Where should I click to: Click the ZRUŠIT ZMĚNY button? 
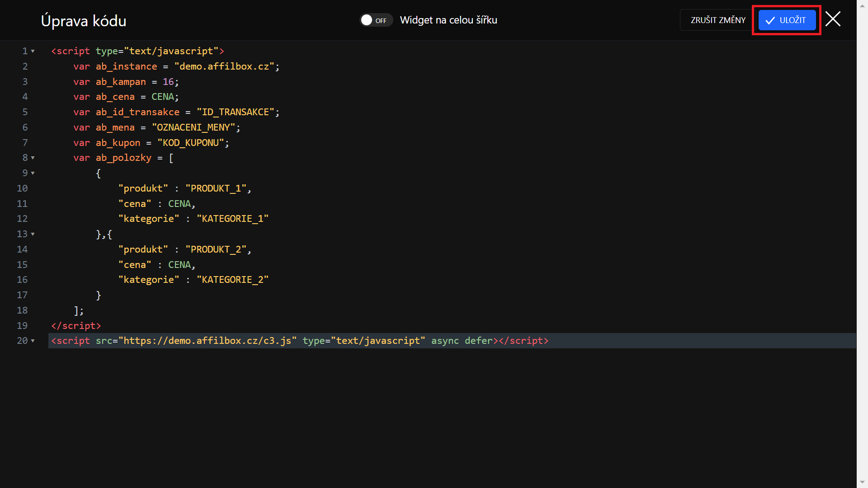(718, 20)
